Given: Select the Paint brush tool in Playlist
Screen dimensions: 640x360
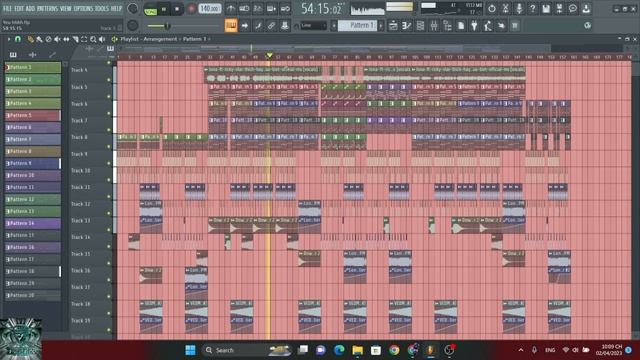Looking at the screenshot, I should 39,39.
